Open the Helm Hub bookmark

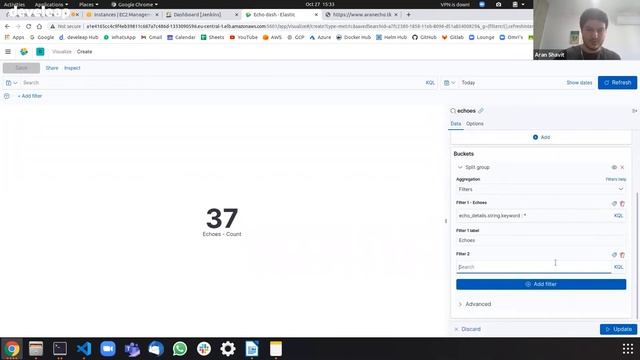[x=391, y=37]
